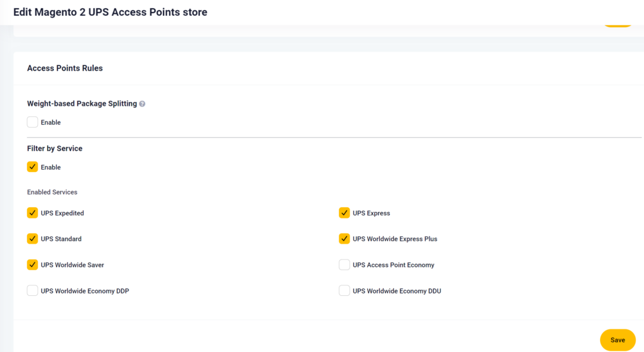Disable the Filter by Service checkbox

[33, 167]
